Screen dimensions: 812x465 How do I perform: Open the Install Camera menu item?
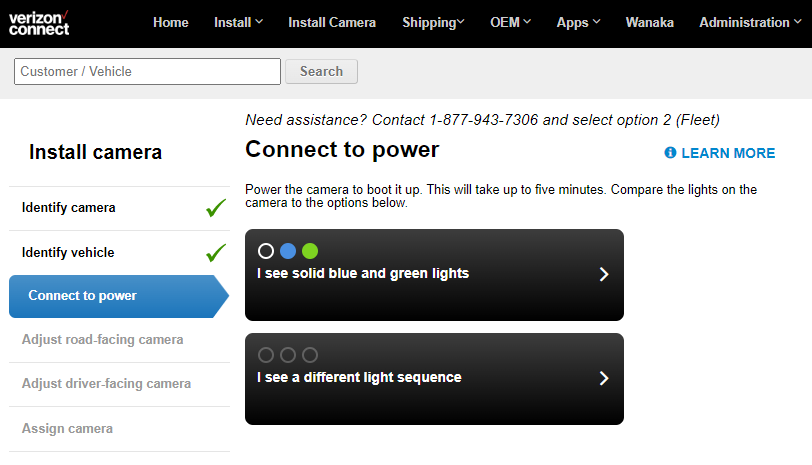click(332, 22)
